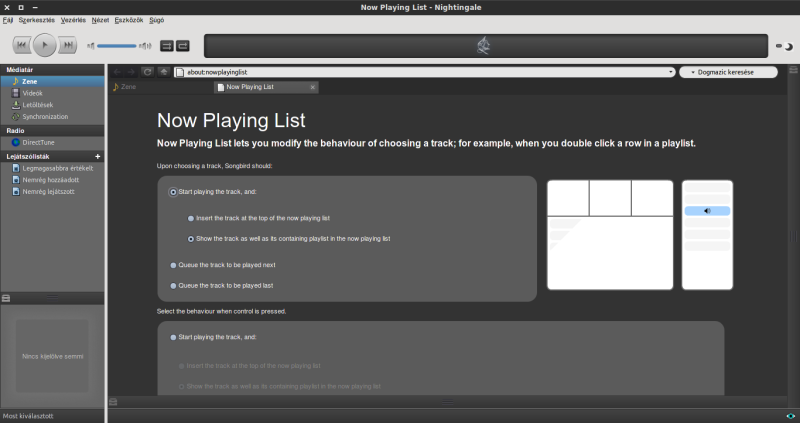Open Videók in the sidebar
Image resolution: width=800 pixels, height=423 pixels.
pyautogui.click(x=52, y=93)
